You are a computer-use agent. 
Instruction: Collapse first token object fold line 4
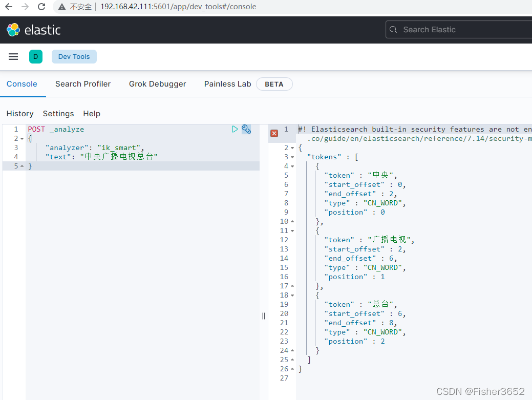(x=292, y=166)
